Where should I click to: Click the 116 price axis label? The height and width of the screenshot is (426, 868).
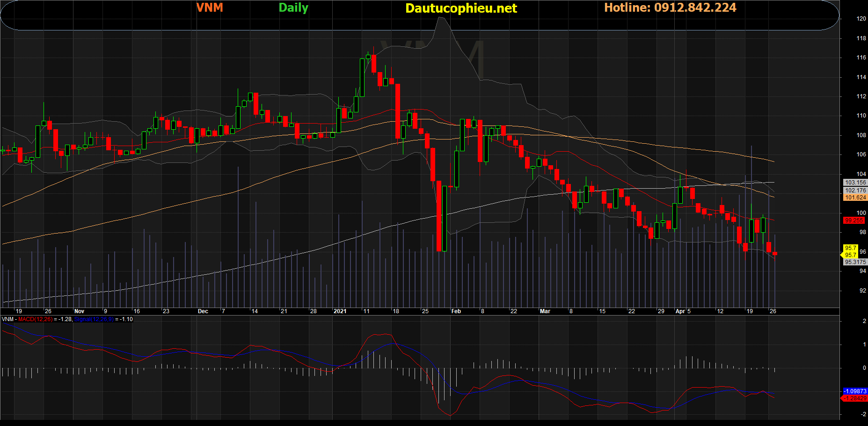[x=861, y=58]
